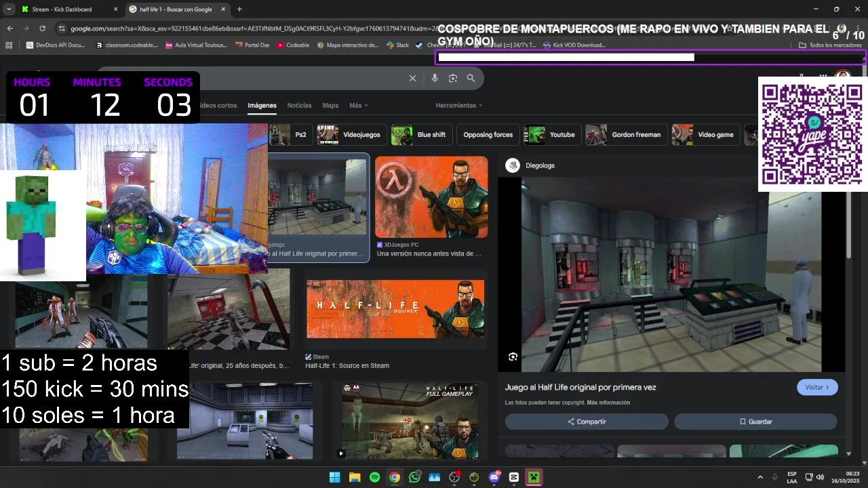Expand the Herramientas tools dropdown
Viewport: 868px width, 488px height.
pyautogui.click(x=459, y=105)
